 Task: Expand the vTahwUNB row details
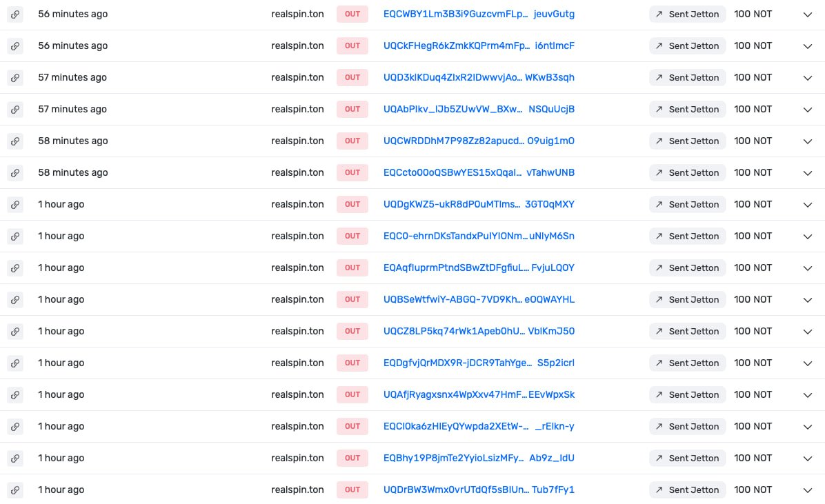[808, 173]
